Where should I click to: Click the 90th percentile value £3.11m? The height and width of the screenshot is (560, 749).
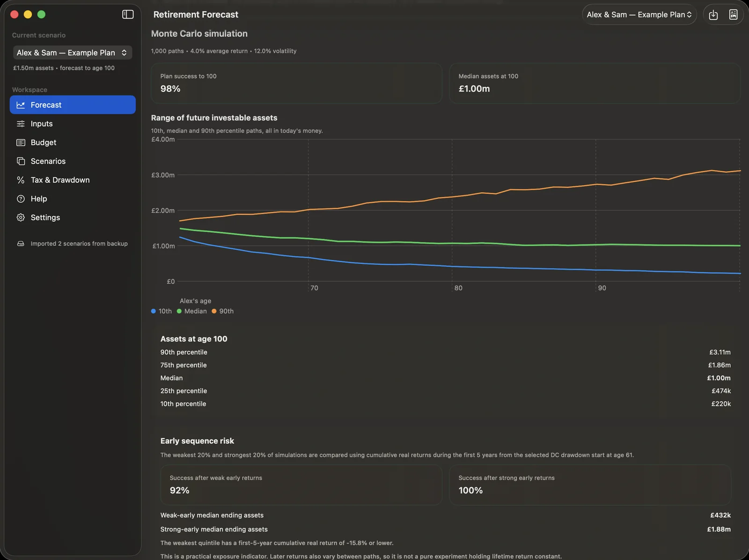coord(720,352)
